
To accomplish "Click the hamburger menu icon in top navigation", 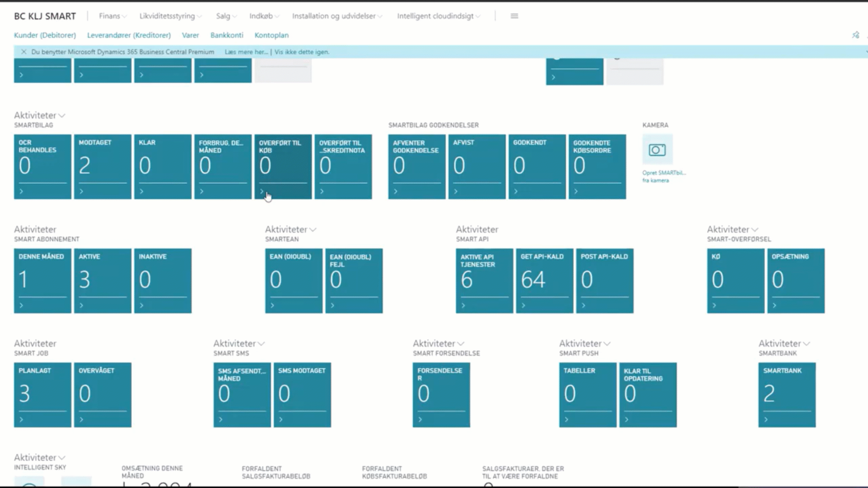I will click(x=514, y=16).
